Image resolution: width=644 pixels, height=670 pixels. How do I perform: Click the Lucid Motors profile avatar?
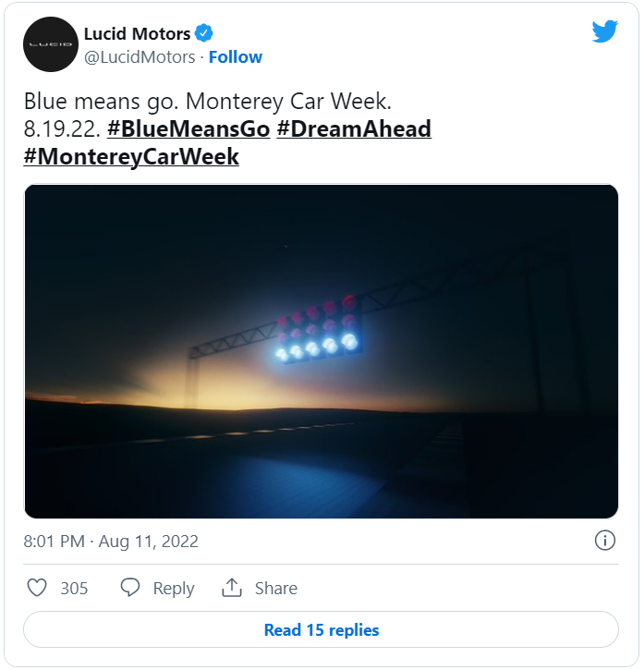click(51, 44)
